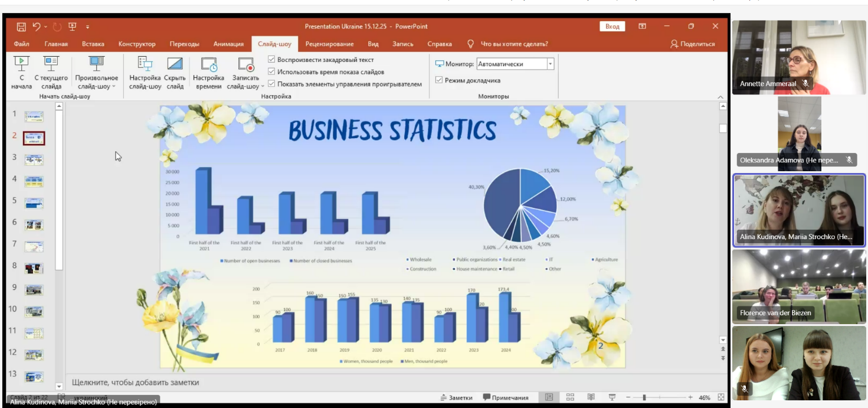Open the Монитор dropdown set to Автоматически
Image resolution: width=868 pixels, height=408 pixels.
(550, 64)
